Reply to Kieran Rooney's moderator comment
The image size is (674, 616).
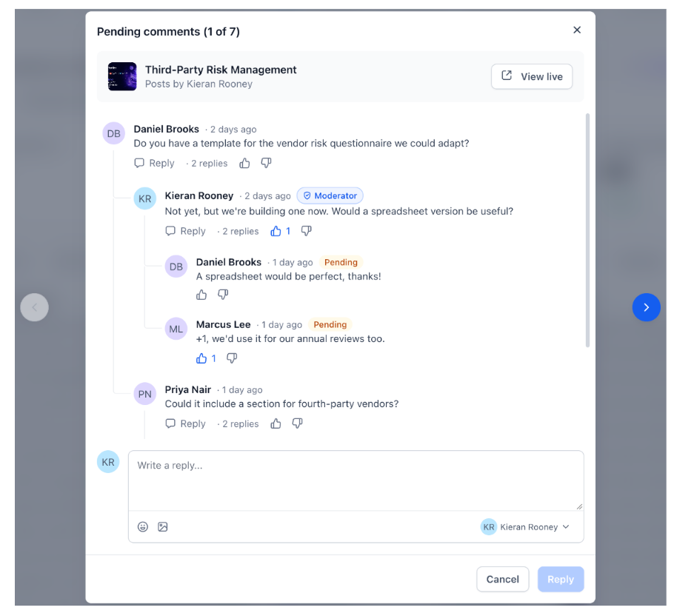tap(186, 231)
